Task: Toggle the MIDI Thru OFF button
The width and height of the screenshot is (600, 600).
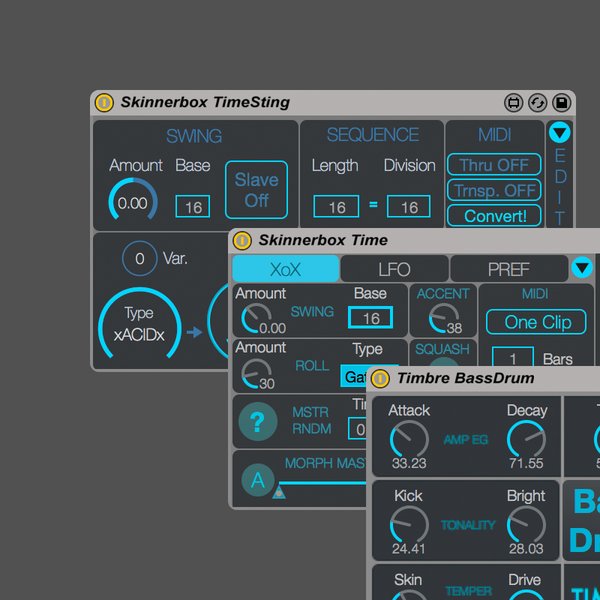Action: click(x=494, y=165)
